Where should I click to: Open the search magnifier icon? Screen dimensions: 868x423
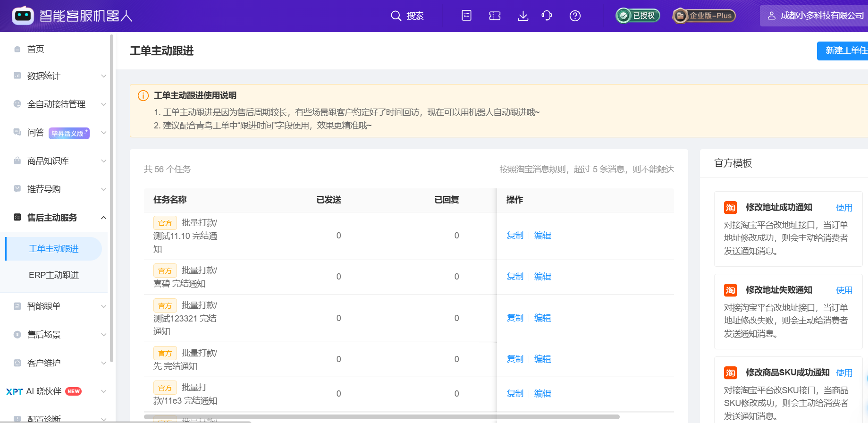tap(396, 16)
